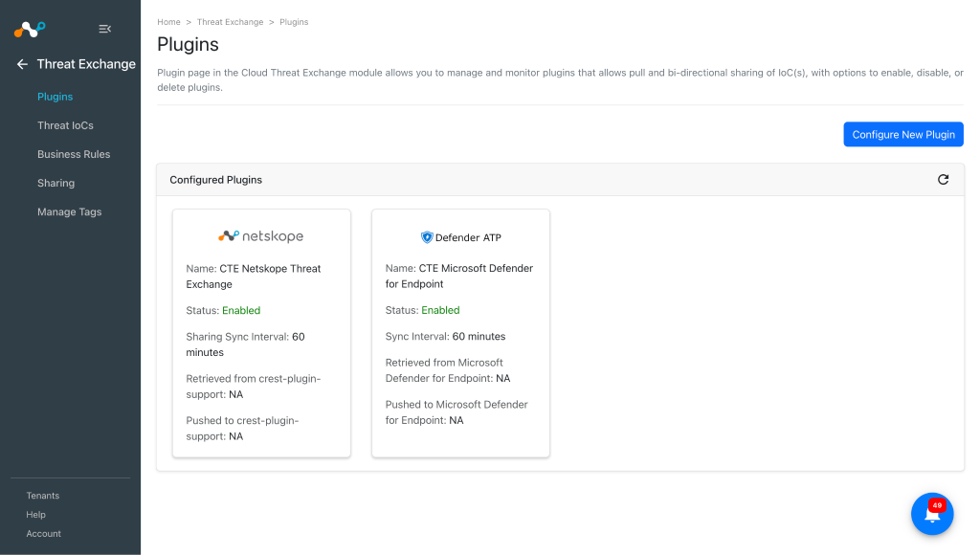Click 'Retrieved from crest-plugin-support: NA' text

[253, 387]
